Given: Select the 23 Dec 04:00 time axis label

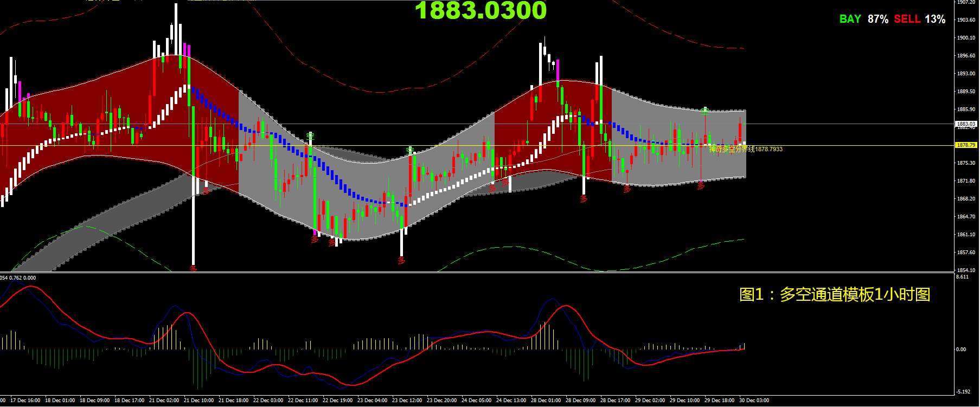Looking at the screenshot, I should tap(373, 401).
